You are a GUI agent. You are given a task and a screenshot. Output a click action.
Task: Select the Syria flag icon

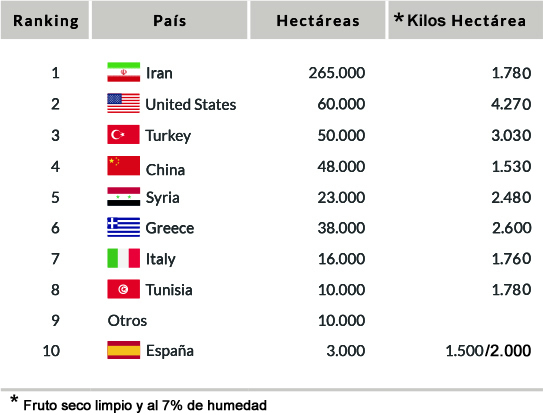[x=124, y=196]
